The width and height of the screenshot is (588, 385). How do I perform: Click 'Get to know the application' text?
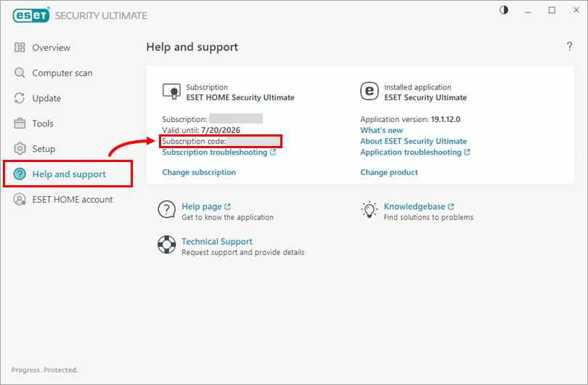click(228, 217)
